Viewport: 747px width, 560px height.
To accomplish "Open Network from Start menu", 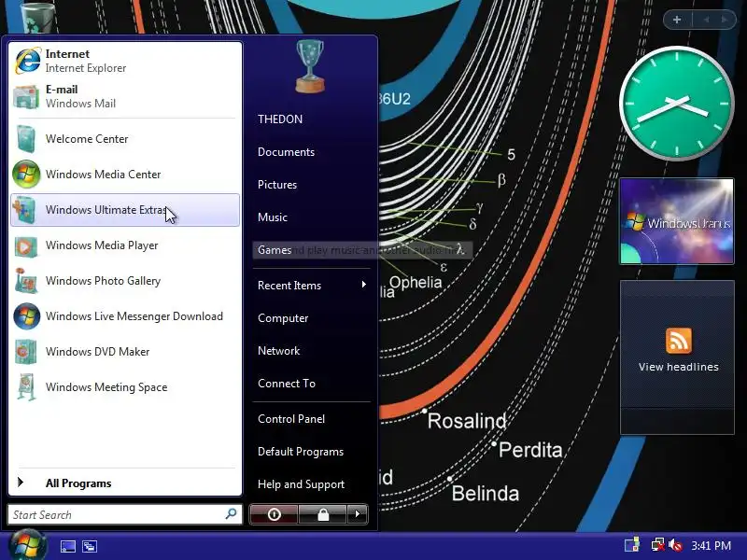I will point(278,351).
